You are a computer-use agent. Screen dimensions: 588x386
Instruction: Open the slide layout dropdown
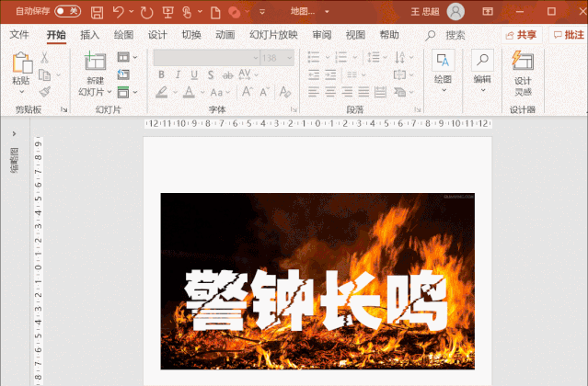(x=127, y=57)
